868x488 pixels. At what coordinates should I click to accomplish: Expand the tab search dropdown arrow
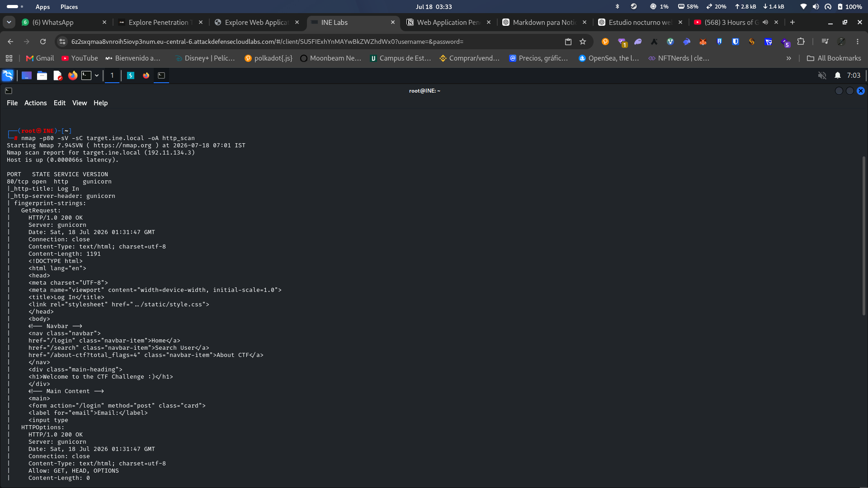click(9, 22)
